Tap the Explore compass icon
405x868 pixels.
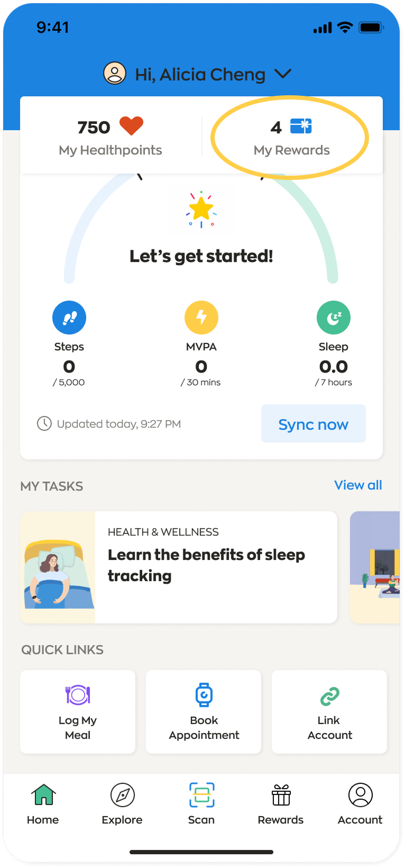[122, 794]
